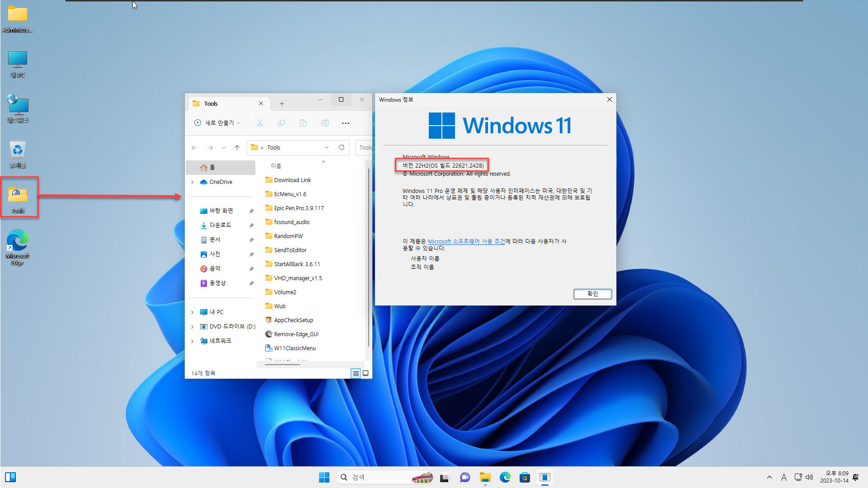Select 음악 in quick access

point(215,268)
